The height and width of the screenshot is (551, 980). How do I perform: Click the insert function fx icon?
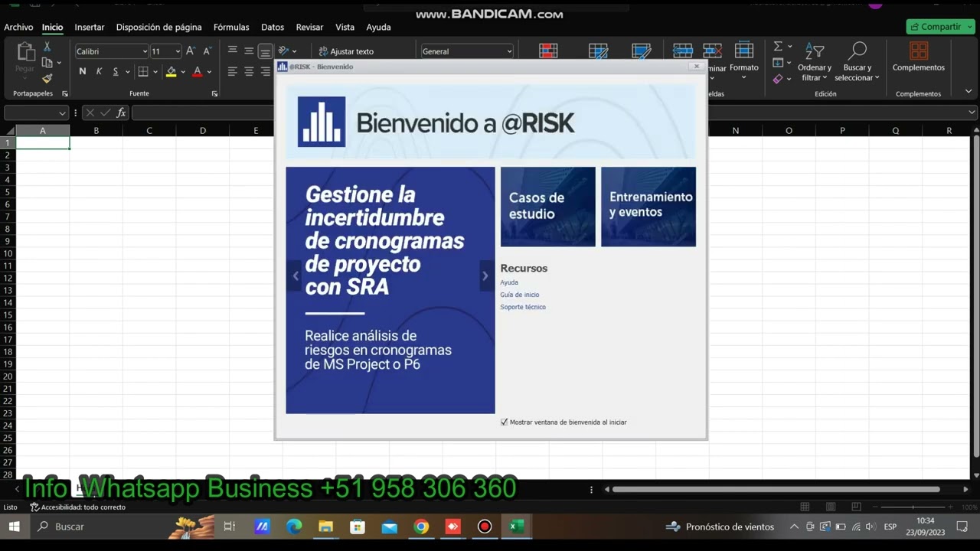click(x=121, y=112)
